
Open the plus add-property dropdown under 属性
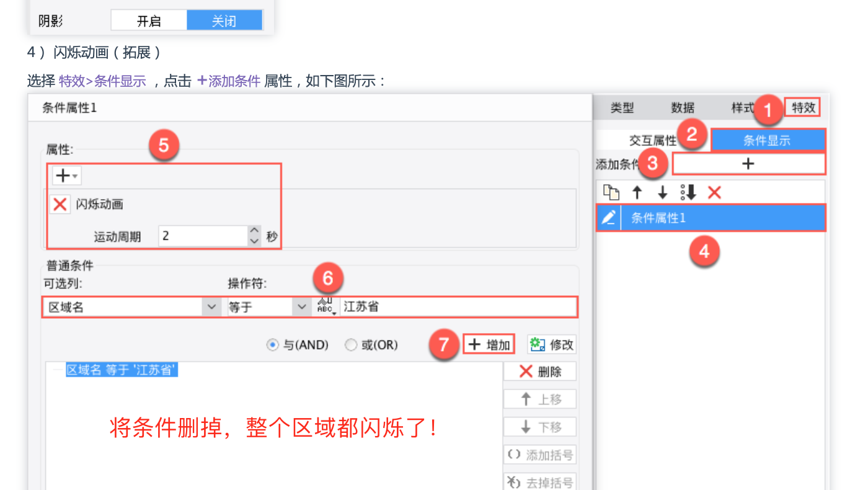click(x=66, y=176)
